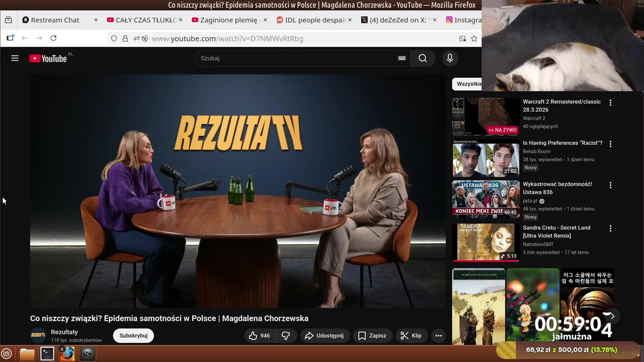Toggle picture-in-picture icon in address bar
The width and height of the screenshot is (644, 362).
click(x=462, y=38)
